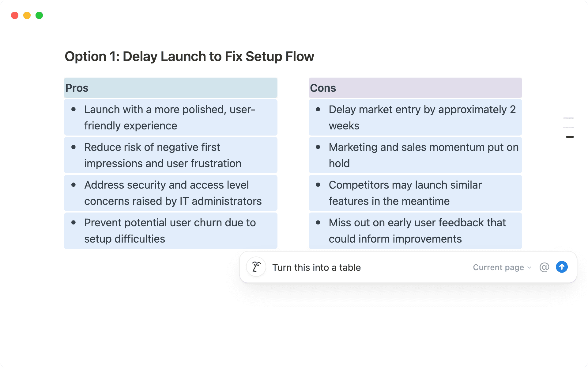588x368 pixels.
Task: Submit prompt with blue arrow button
Action: 562,267
